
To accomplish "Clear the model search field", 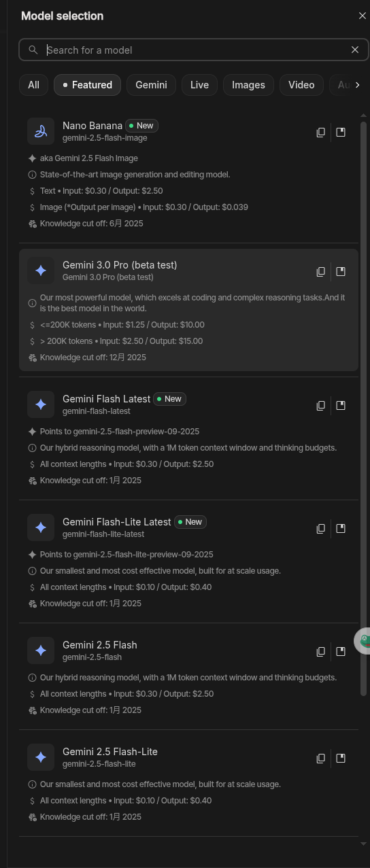I will [x=354, y=50].
